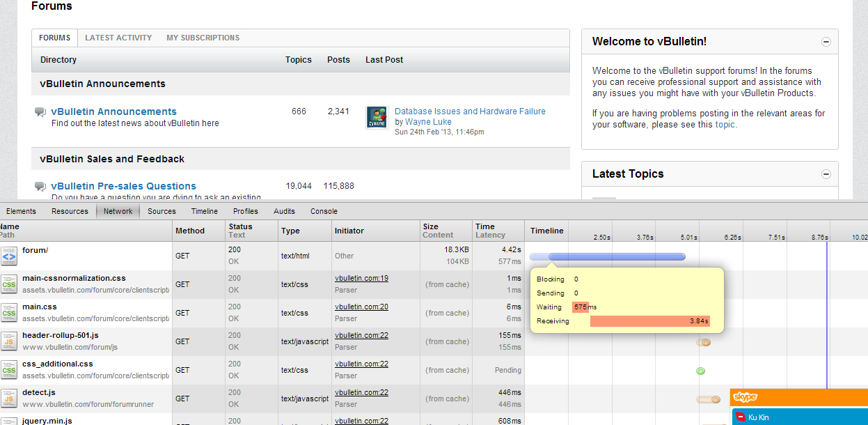
Task: Click the forum/ request timeline bar
Action: (608, 256)
